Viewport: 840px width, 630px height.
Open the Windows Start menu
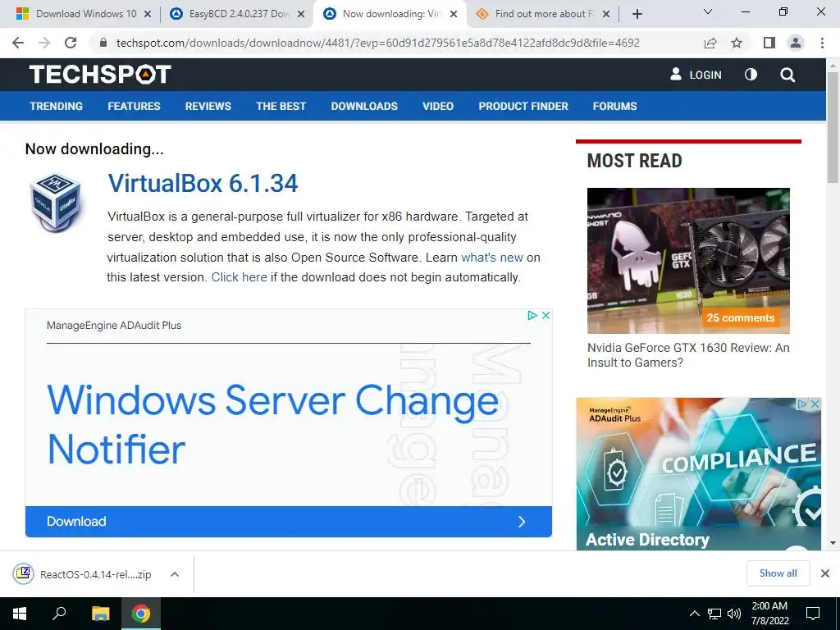point(20,614)
